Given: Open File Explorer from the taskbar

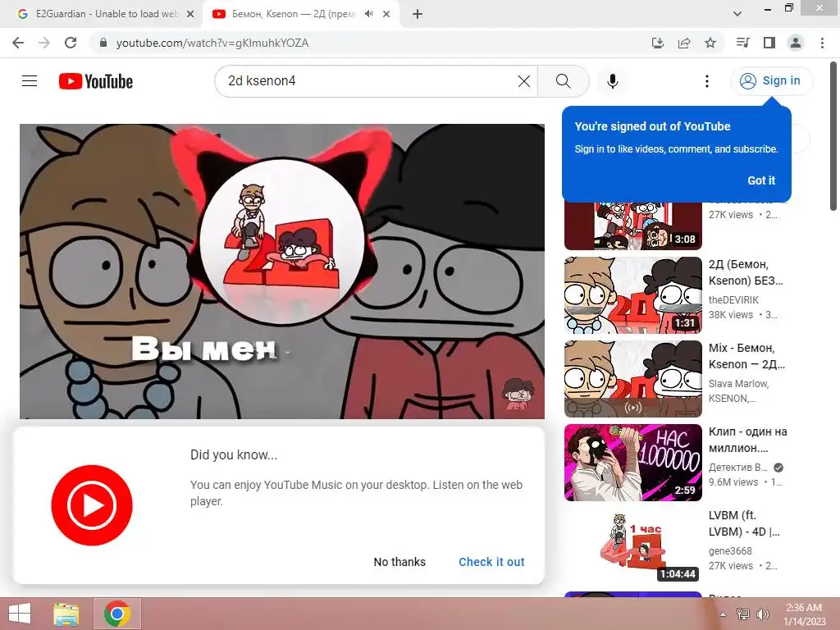Looking at the screenshot, I should (x=66, y=614).
